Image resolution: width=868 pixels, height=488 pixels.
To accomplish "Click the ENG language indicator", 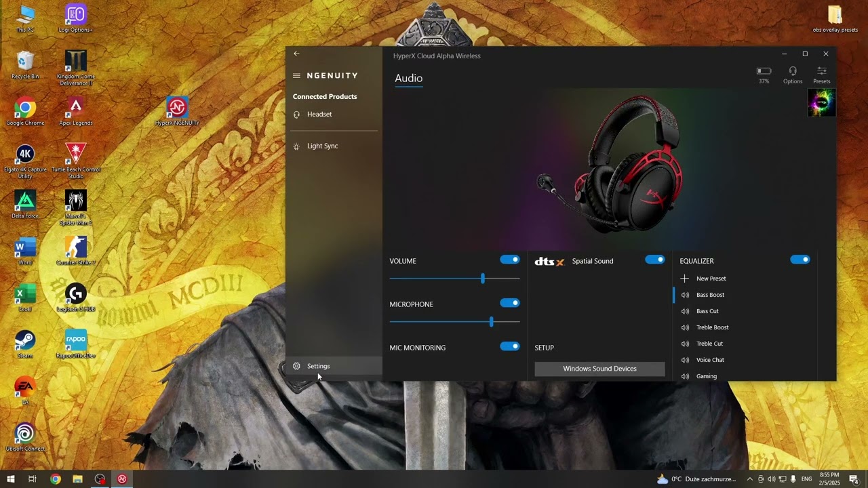I will pos(806,479).
